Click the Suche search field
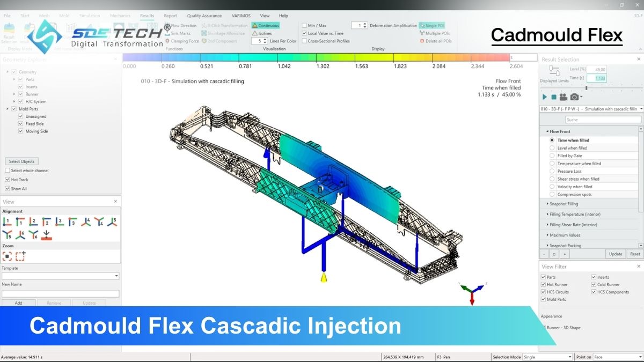This screenshot has height=362, width=644. click(x=602, y=120)
